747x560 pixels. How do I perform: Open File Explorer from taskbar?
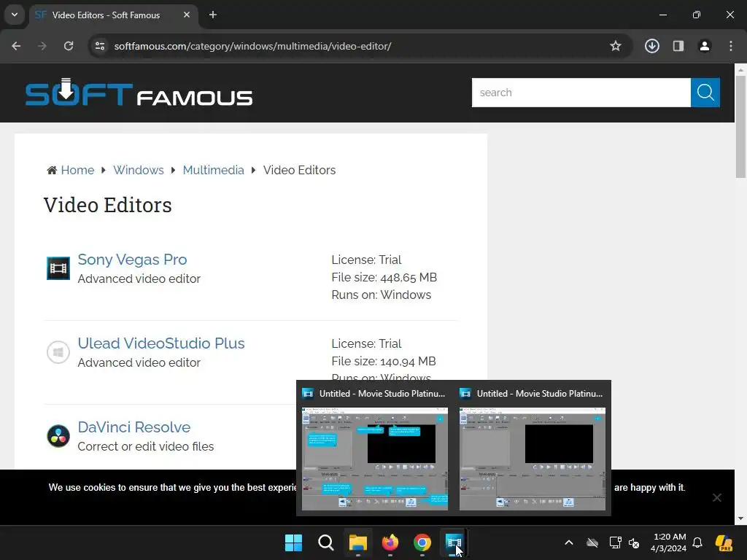pyautogui.click(x=357, y=542)
